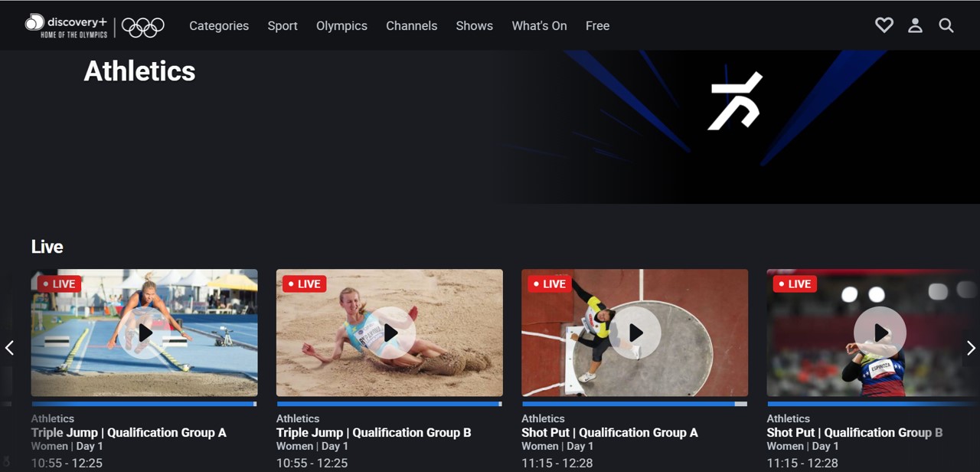Click the athletics pictogram in the banner
This screenshot has width=980, height=472.
(x=734, y=101)
